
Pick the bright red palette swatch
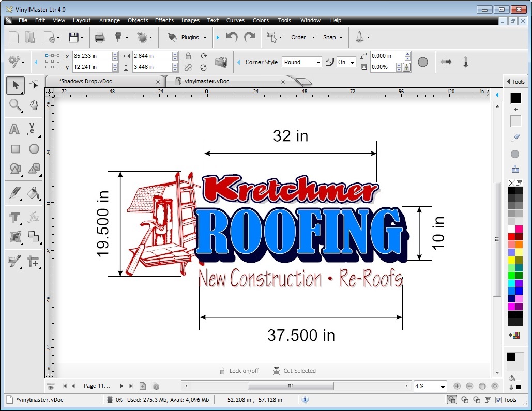[512, 236]
